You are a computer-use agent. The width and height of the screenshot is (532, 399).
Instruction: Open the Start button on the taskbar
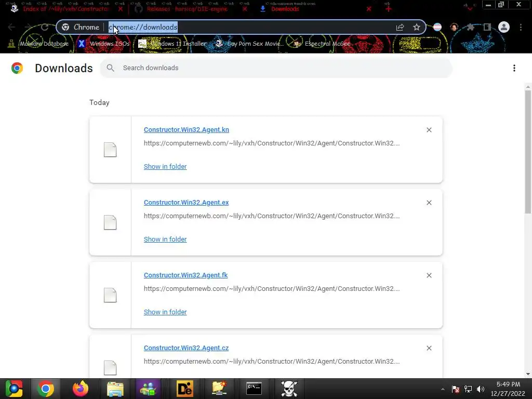tap(14, 389)
